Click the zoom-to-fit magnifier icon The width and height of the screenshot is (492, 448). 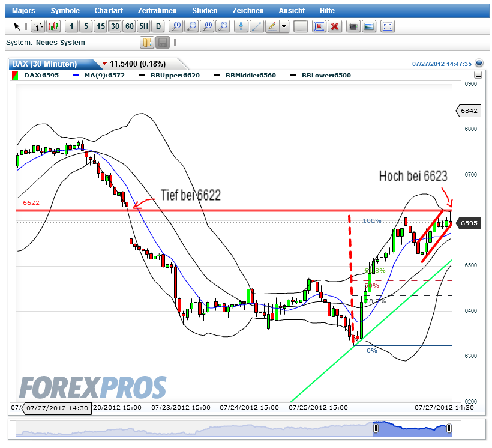[207, 26]
